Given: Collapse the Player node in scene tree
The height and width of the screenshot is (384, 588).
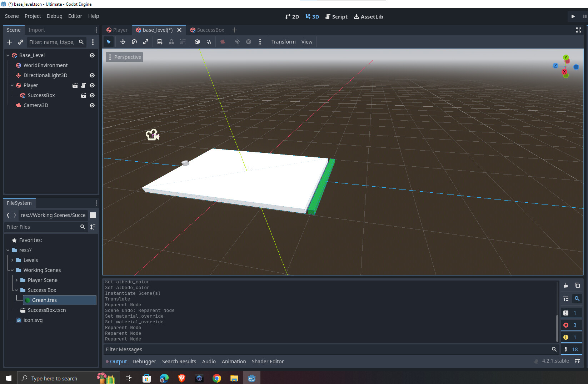Looking at the screenshot, I should pyautogui.click(x=12, y=85).
